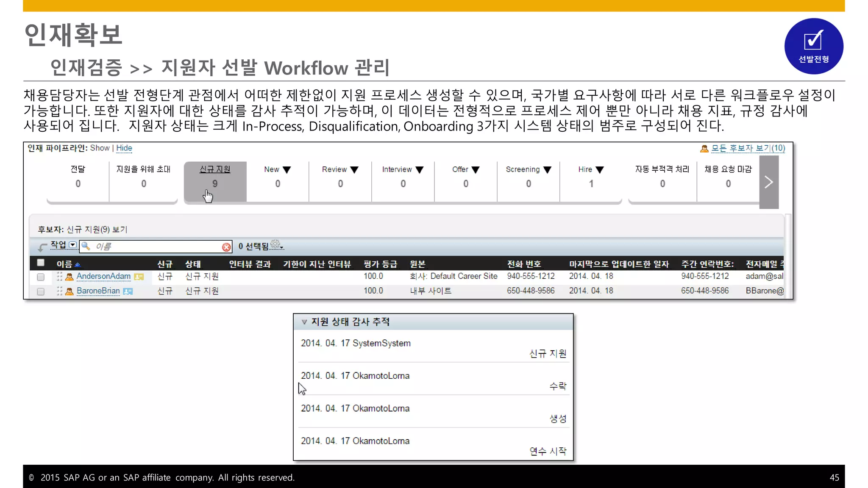Expand the Interview stage dropdown arrow

(420, 170)
